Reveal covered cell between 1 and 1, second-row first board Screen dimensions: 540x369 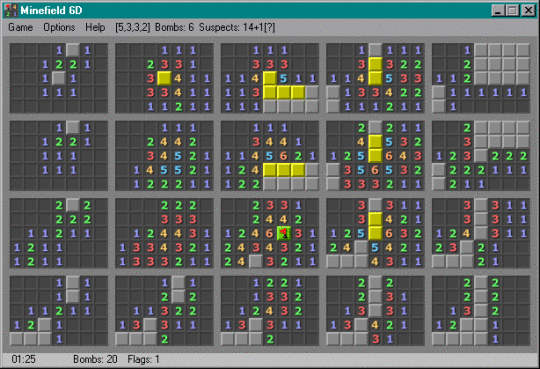[x=73, y=128]
